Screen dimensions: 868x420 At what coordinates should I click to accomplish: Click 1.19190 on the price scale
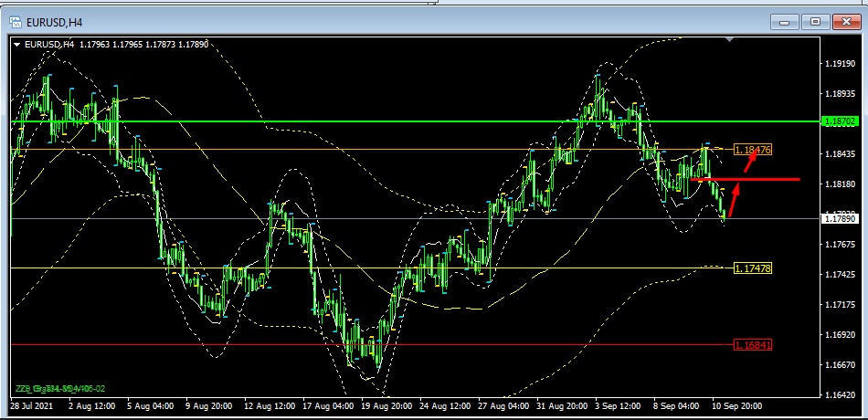pos(838,64)
